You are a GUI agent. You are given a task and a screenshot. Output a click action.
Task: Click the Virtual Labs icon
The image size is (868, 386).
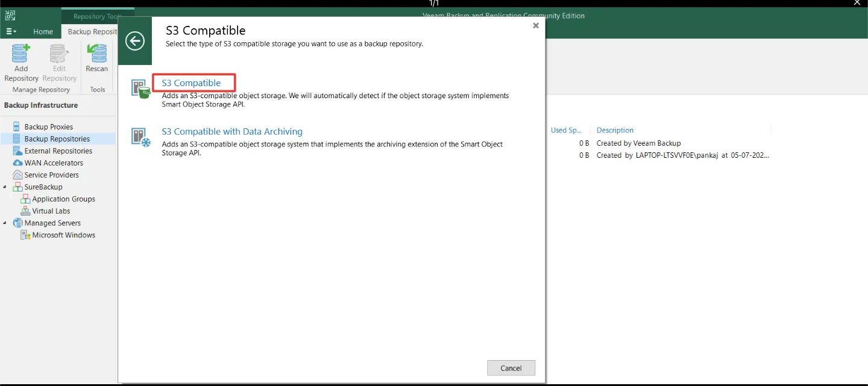pyautogui.click(x=25, y=211)
